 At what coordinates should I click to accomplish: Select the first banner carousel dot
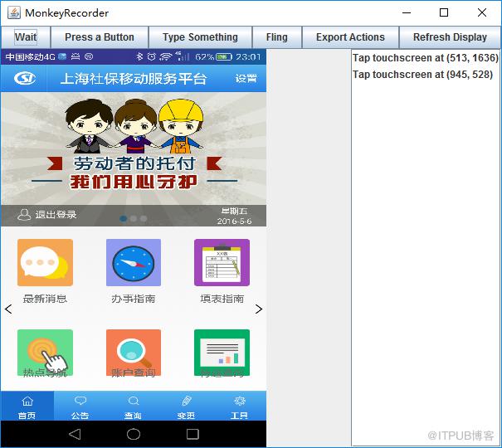[124, 218]
